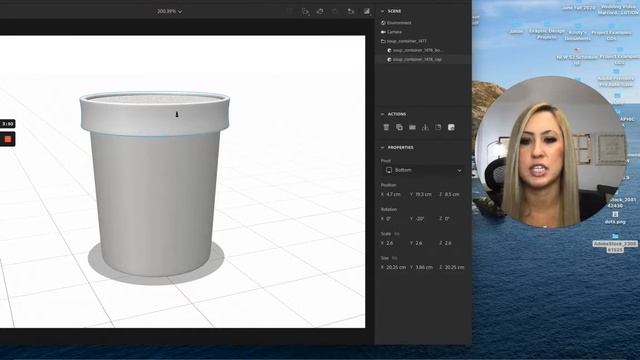Screen dimensions: 640x360
Task: Click the pivot marker on the lid
Action: pos(177,115)
